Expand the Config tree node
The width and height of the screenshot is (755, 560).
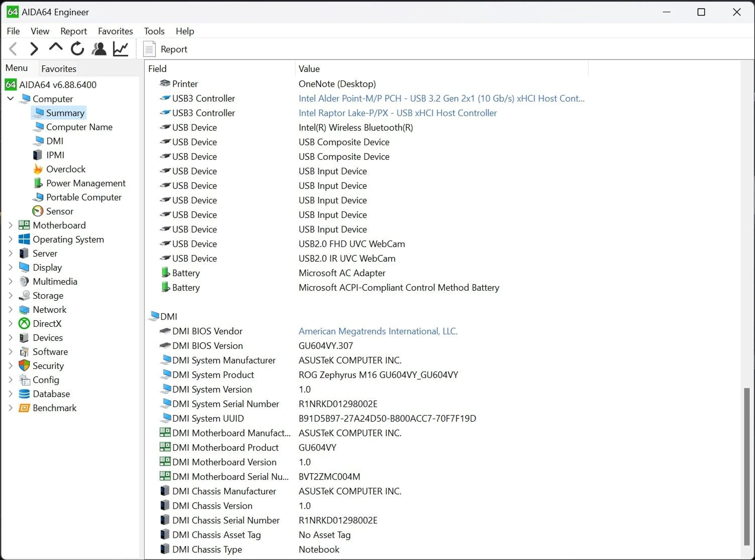[x=11, y=380]
